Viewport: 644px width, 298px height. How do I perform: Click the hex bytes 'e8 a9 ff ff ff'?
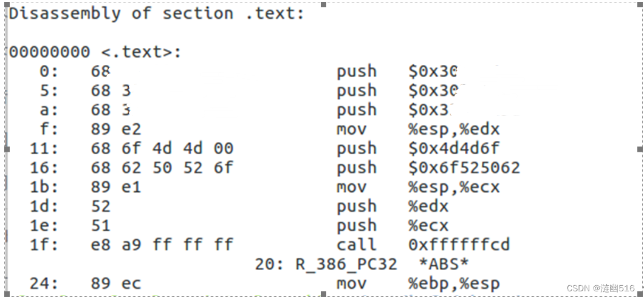[162, 245]
